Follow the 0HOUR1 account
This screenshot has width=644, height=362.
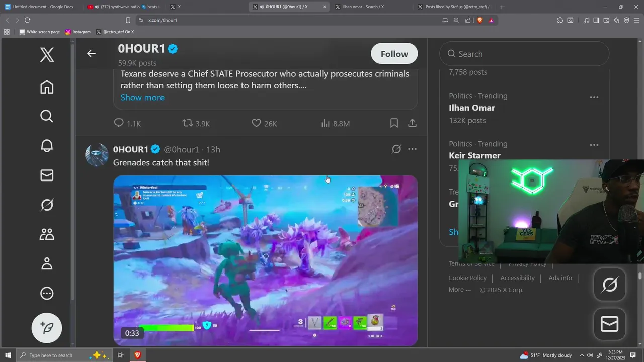click(x=394, y=54)
